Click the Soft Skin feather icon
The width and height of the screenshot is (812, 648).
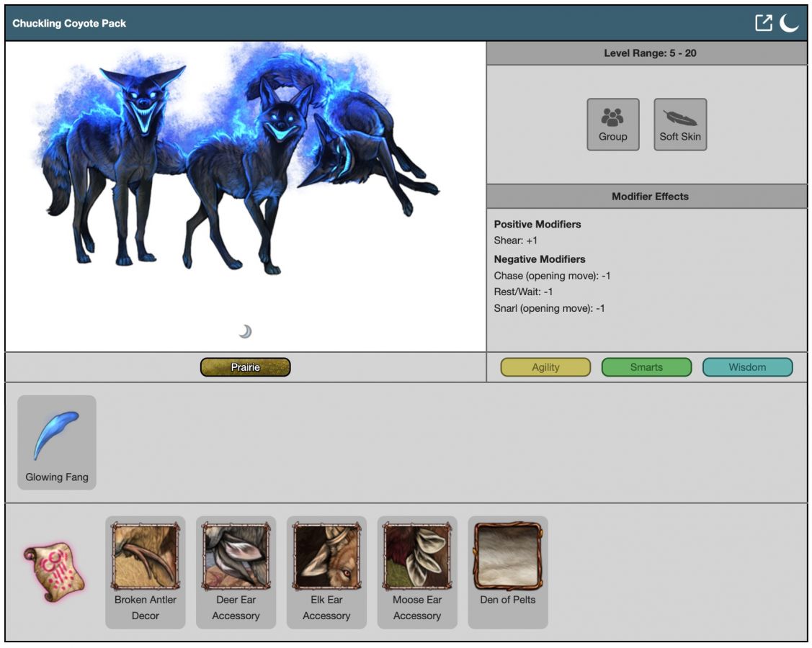(679, 124)
